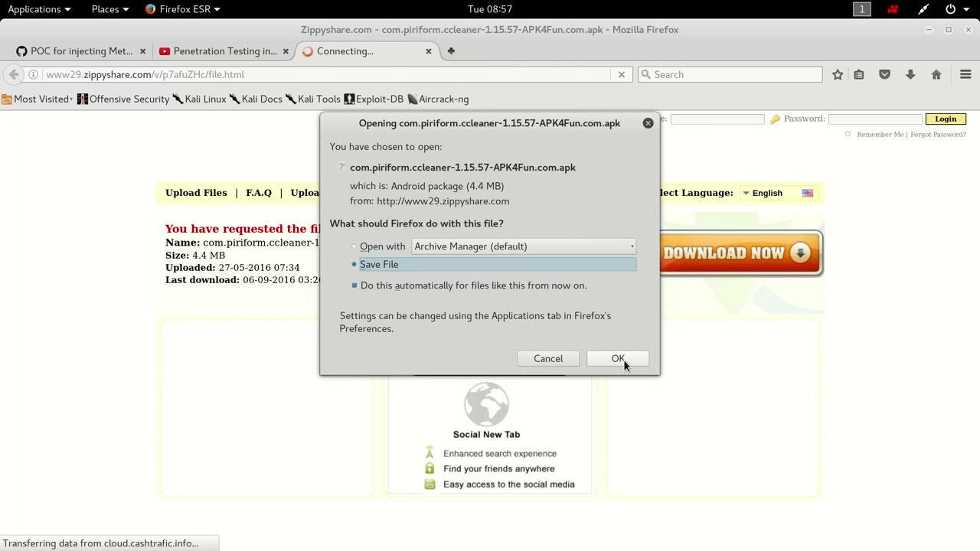Open the power system menu
The image size is (980, 551).
pyautogui.click(x=955, y=9)
